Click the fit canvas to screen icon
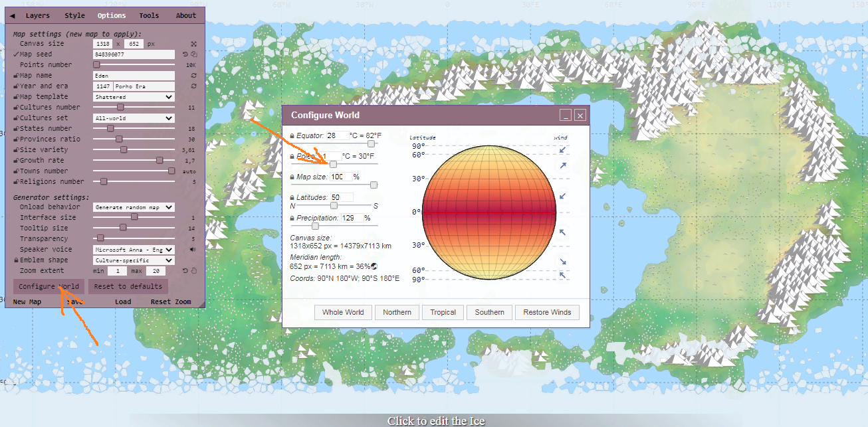 [193, 44]
